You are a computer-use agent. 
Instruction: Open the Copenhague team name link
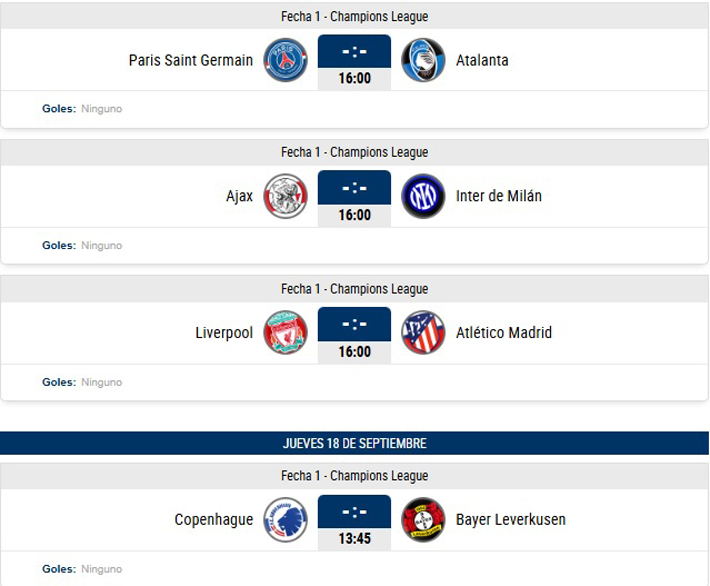coord(213,520)
